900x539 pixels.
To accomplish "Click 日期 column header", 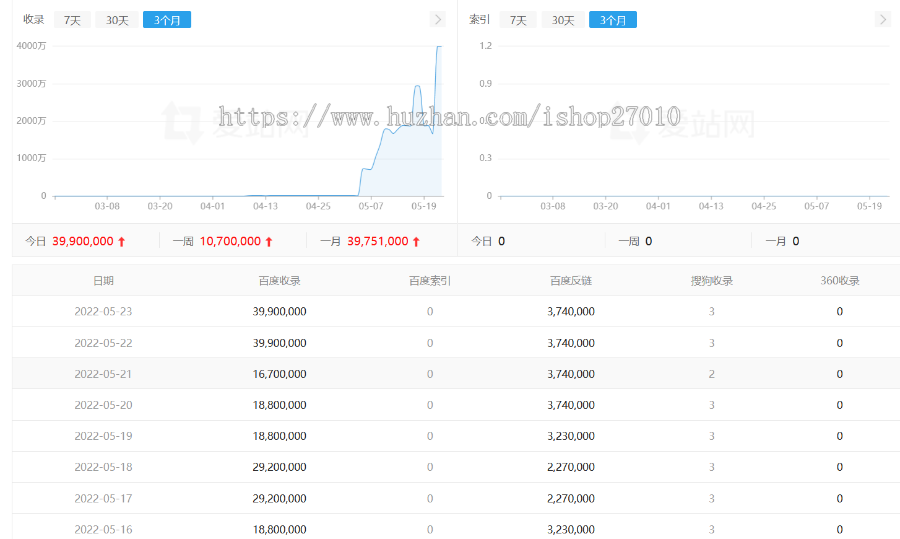I will tap(103, 281).
